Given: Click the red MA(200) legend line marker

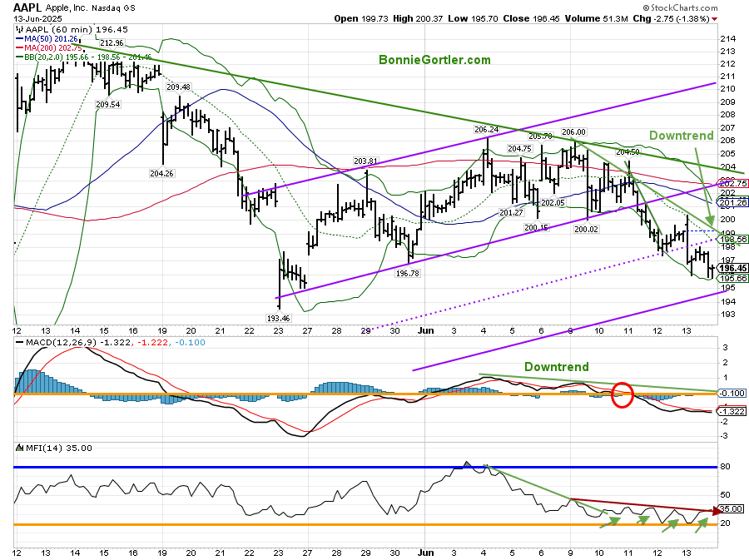Looking at the screenshot, I should pos(20,47).
